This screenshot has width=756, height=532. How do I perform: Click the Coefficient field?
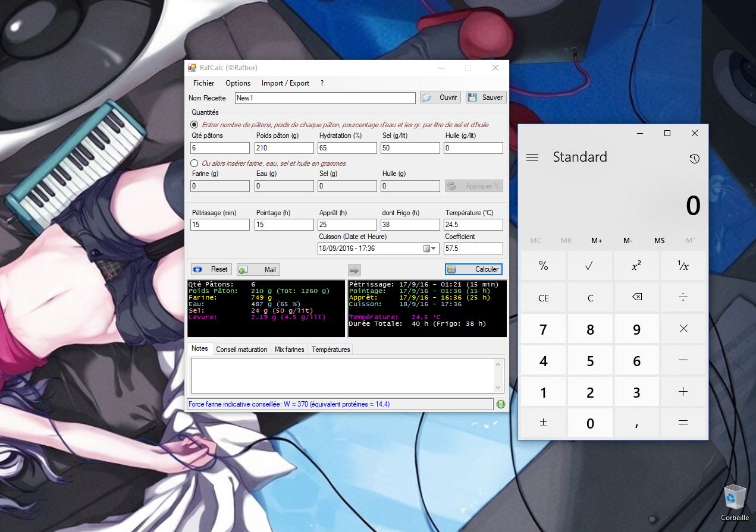coord(473,248)
